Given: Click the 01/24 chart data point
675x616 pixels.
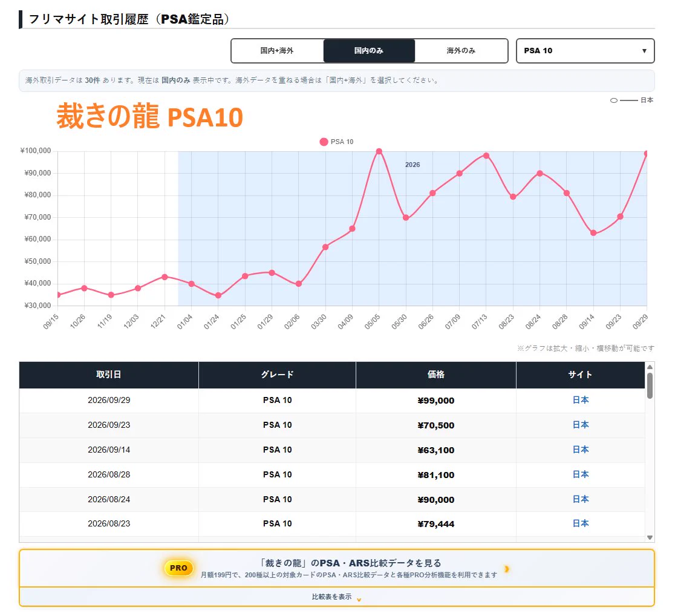Looking at the screenshot, I should click(218, 295).
